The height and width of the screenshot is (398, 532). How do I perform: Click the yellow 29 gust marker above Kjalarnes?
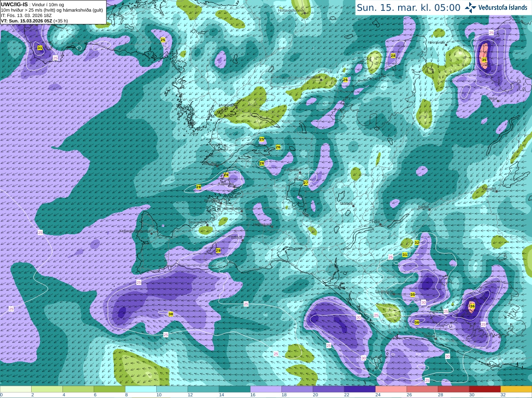(226, 175)
